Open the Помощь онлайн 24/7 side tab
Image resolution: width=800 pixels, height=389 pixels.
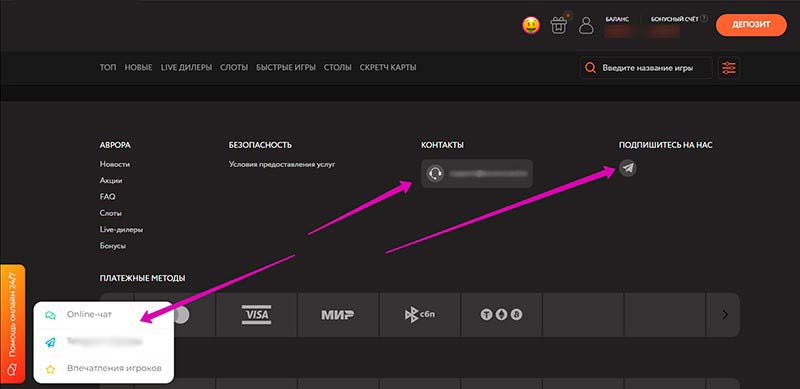coord(12,324)
